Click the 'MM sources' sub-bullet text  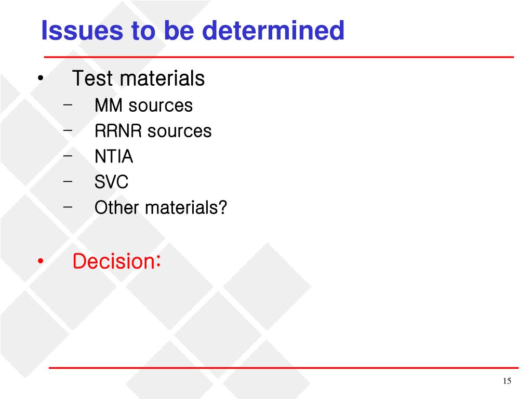pyautogui.click(x=143, y=105)
